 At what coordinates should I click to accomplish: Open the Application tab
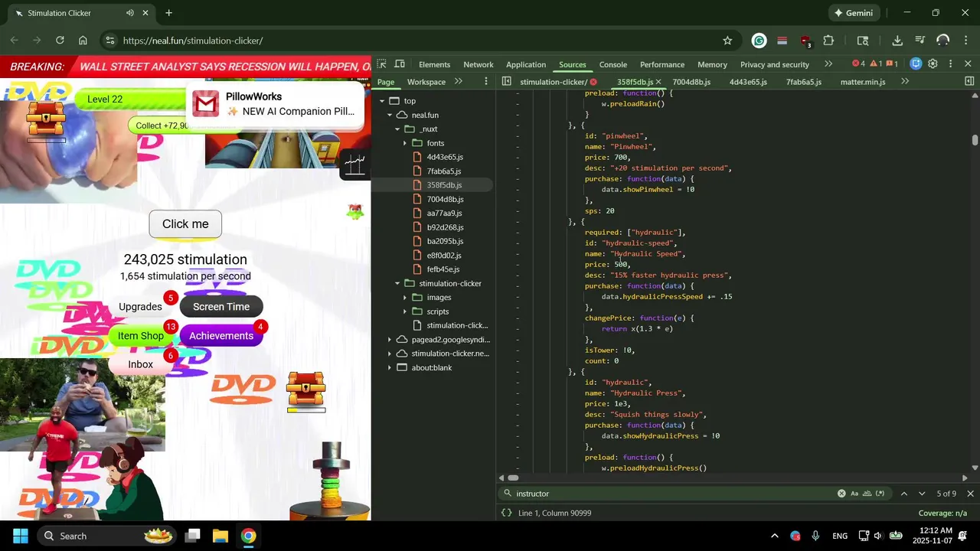click(x=526, y=64)
